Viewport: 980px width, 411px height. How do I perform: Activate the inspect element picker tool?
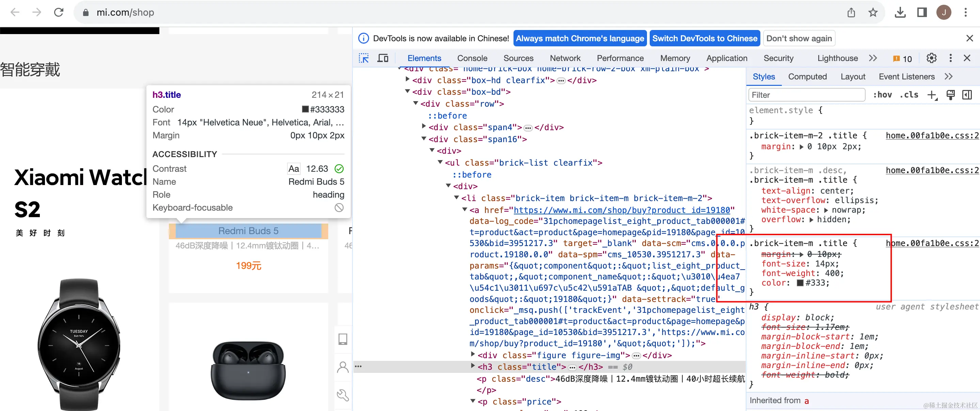[x=364, y=58]
